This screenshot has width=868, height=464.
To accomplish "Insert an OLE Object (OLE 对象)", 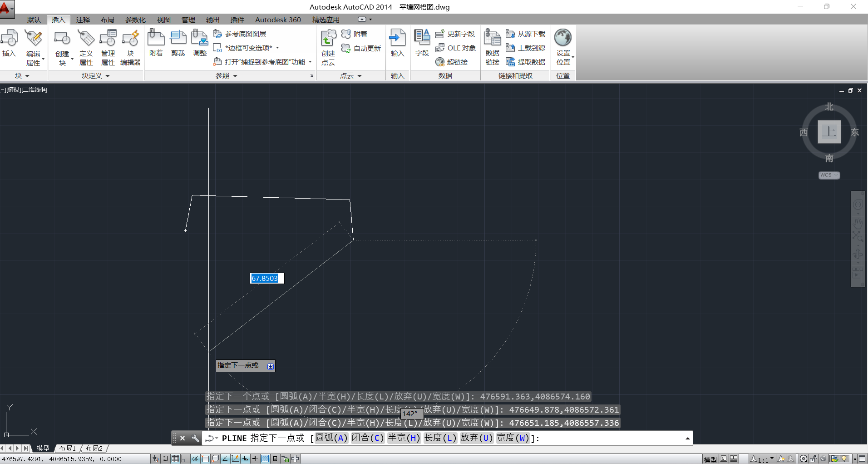I will click(455, 48).
